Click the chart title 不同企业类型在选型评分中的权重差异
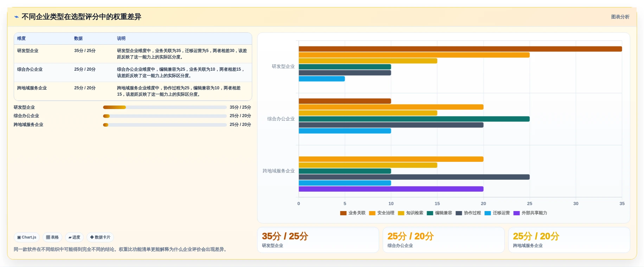 (81, 17)
